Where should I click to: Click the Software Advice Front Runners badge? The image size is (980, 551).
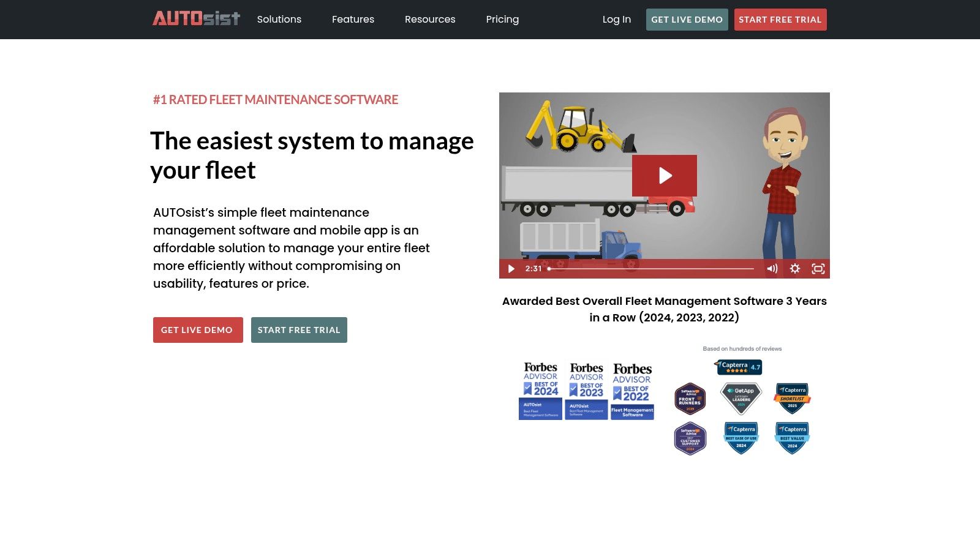coord(690,399)
